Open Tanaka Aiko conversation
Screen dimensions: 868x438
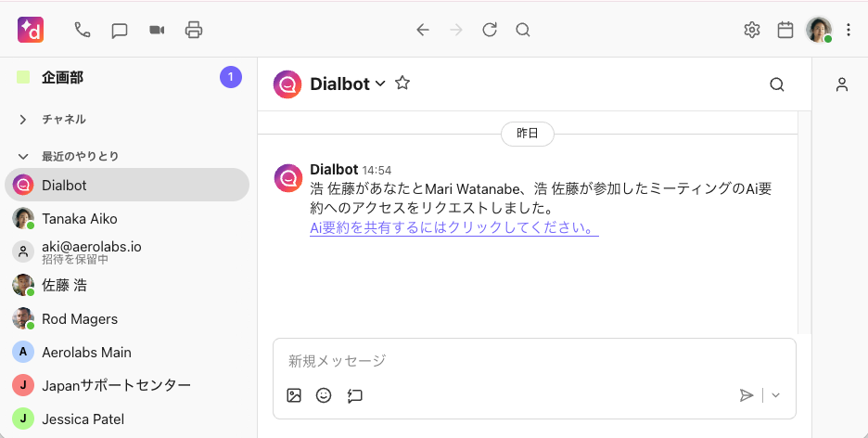(x=127, y=219)
